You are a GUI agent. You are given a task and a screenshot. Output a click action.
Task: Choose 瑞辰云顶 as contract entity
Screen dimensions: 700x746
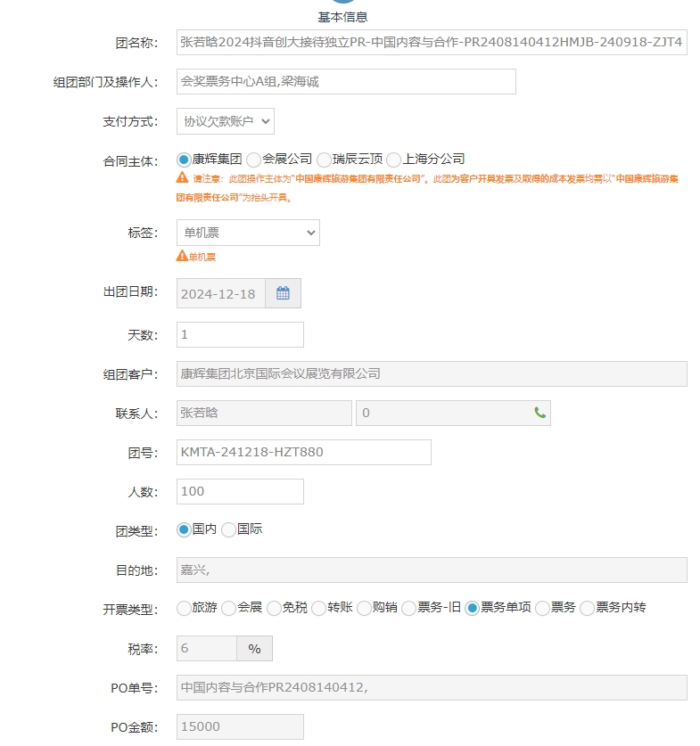tap(324, 160)
